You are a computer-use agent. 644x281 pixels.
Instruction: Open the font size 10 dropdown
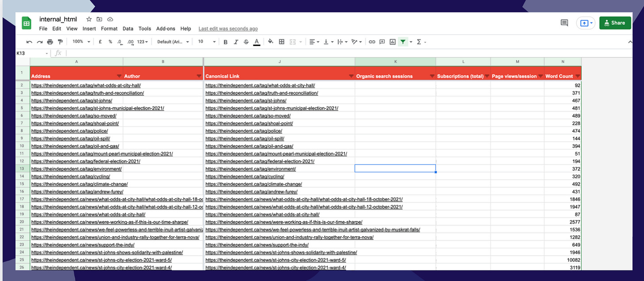click(x=207, y=42)
